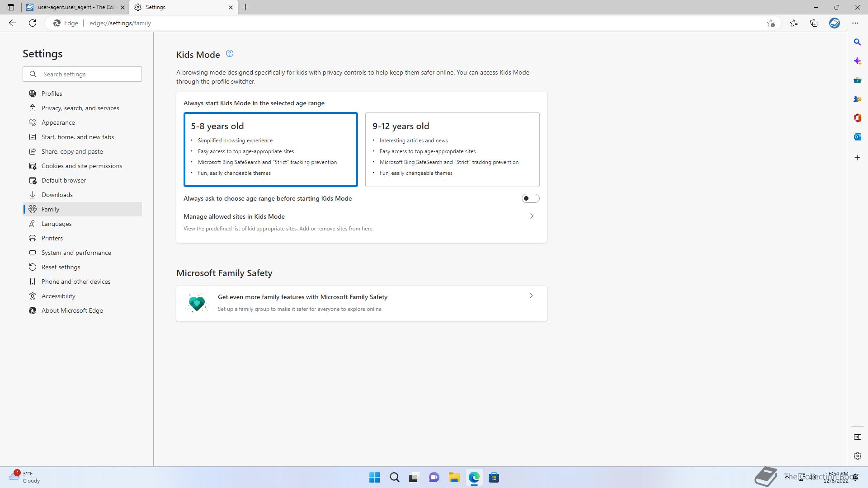Open Default browser section
This screenshot has width=868, height=488.
[82, 180]
